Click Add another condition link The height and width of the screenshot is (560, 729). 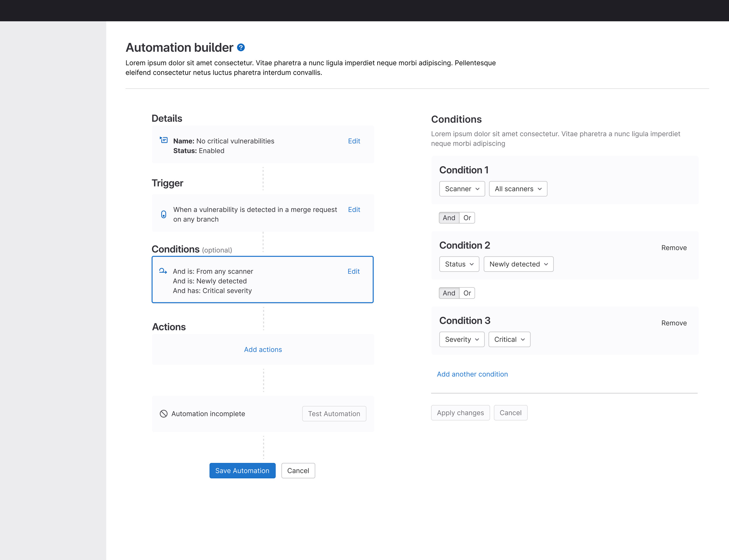(472, 374)
